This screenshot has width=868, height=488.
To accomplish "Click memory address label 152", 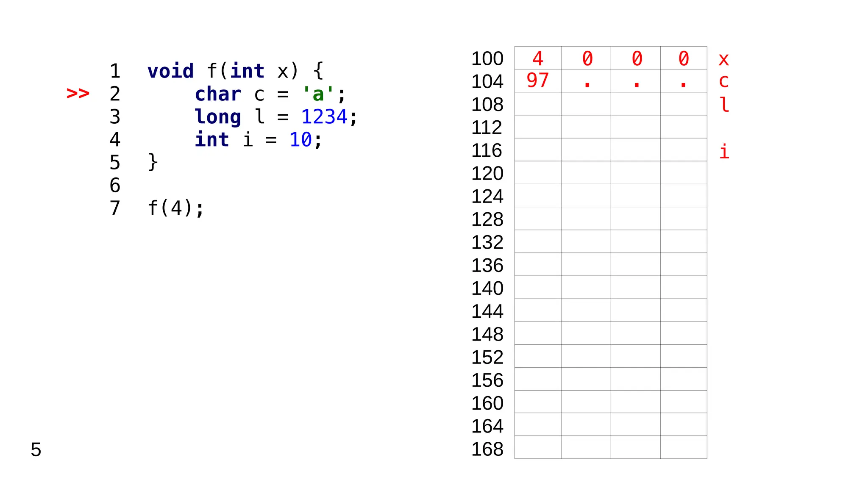I will click(487, 357).
